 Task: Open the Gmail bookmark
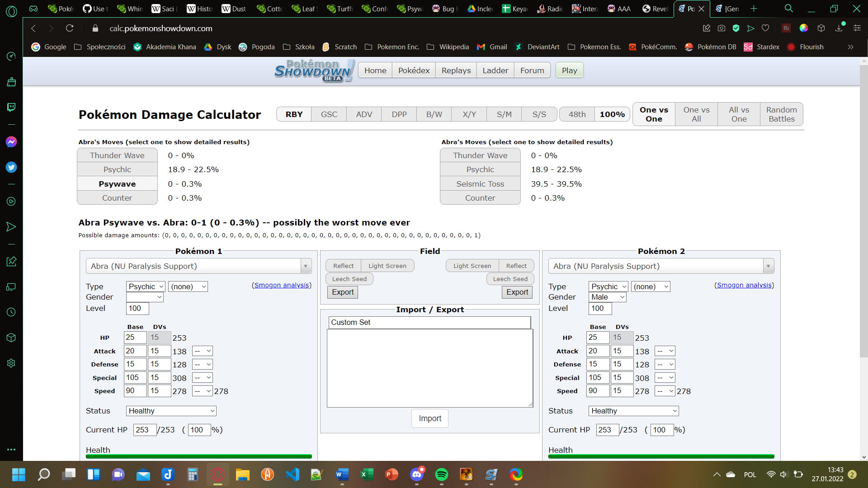click(492, 47)
